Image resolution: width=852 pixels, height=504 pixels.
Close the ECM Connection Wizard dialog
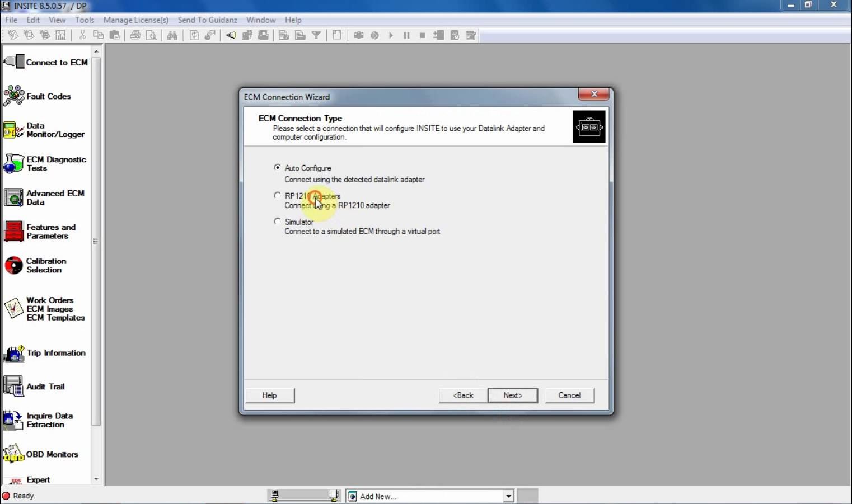(594, 94)
